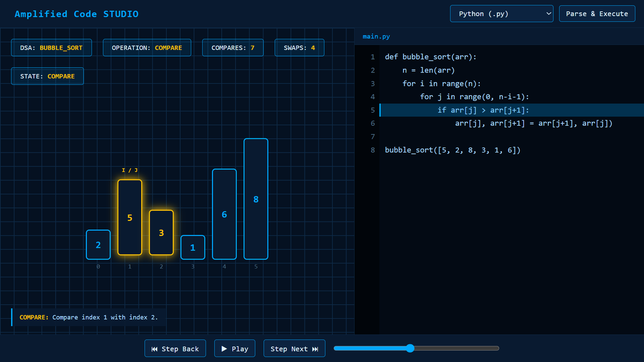The height and width of the screenshot is (362, 644).
Task: Select the bar with value 2
Action: [98, 245]
